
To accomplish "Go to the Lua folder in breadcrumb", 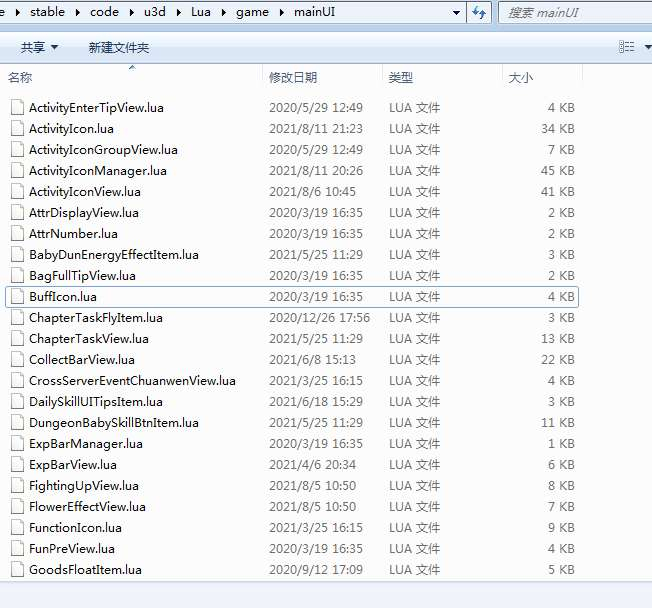I will pyautogui.click(x=200, y=12).
